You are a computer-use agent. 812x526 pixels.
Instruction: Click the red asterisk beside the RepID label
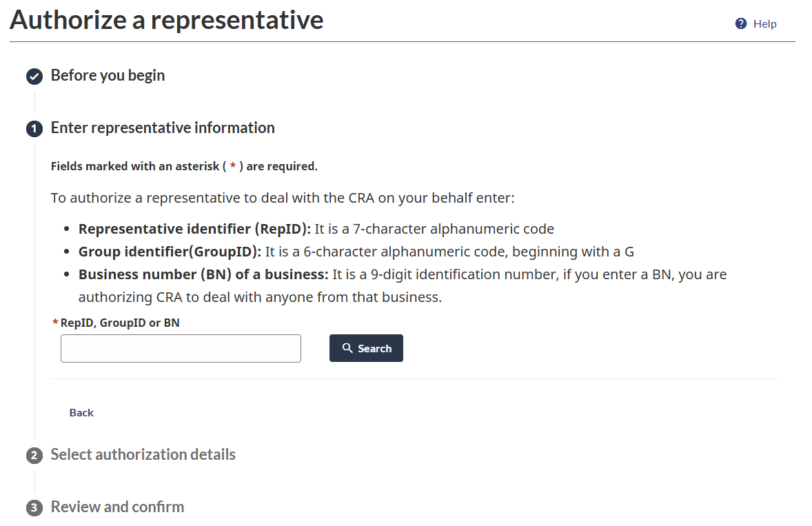pos(55,323)
